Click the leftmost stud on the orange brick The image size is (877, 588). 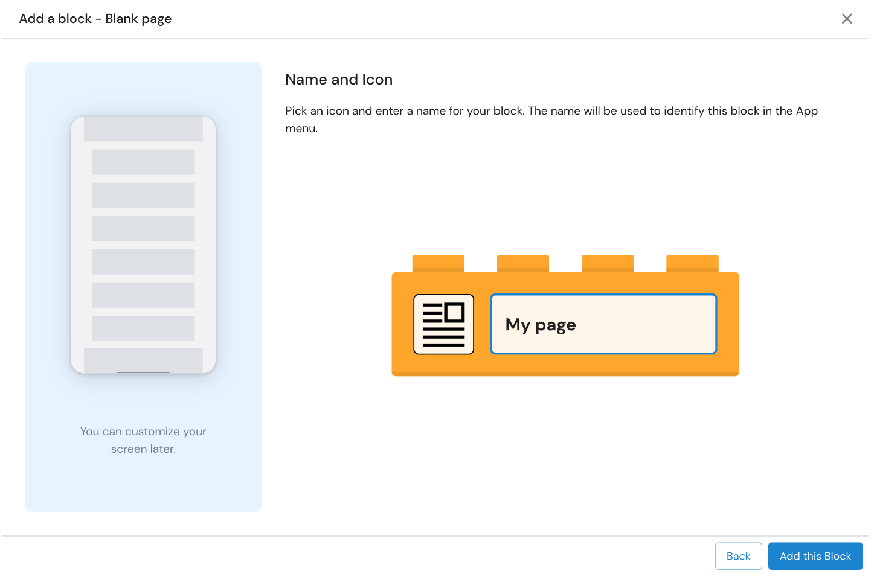(438, 264)
